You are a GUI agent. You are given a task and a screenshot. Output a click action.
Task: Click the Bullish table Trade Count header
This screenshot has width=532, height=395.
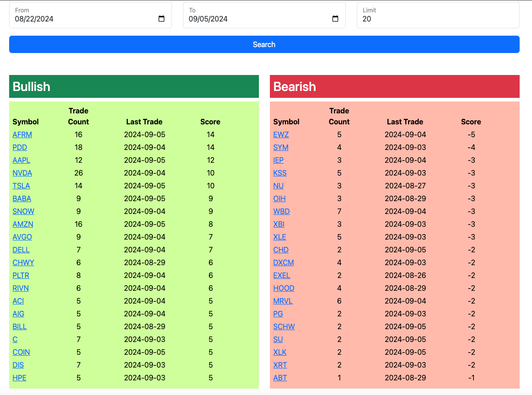point(78,116)
